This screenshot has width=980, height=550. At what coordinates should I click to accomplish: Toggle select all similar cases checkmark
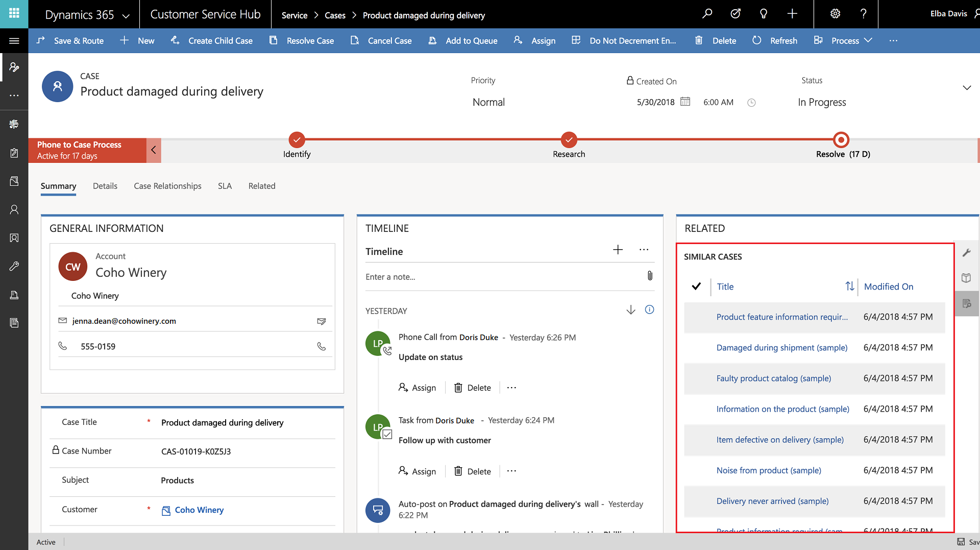696,286
